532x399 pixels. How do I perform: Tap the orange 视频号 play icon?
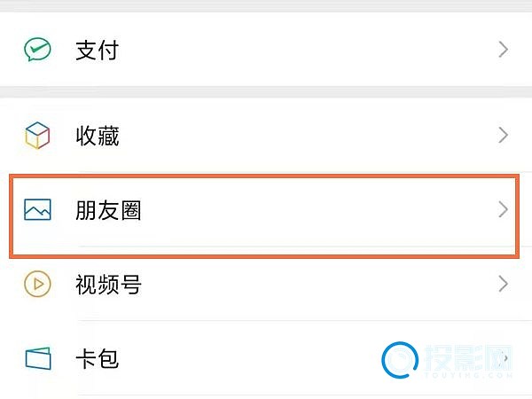[x=38, y=285]
